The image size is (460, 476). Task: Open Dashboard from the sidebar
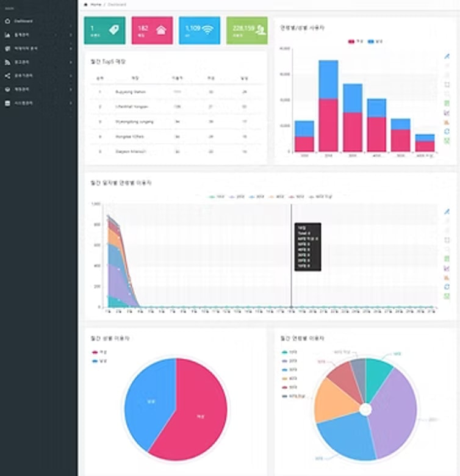[x=23, y=21]
